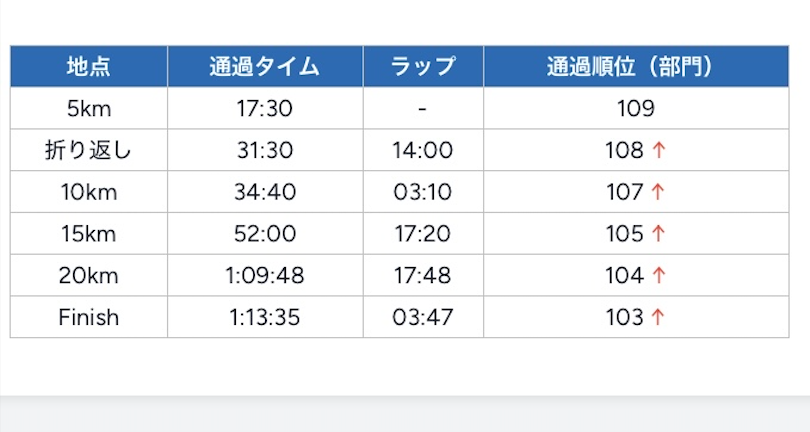Click the red up arrow beside rank 103
The height and width of the screenshot is (432, 810).
pyautogui.click(x=657, y=318)
